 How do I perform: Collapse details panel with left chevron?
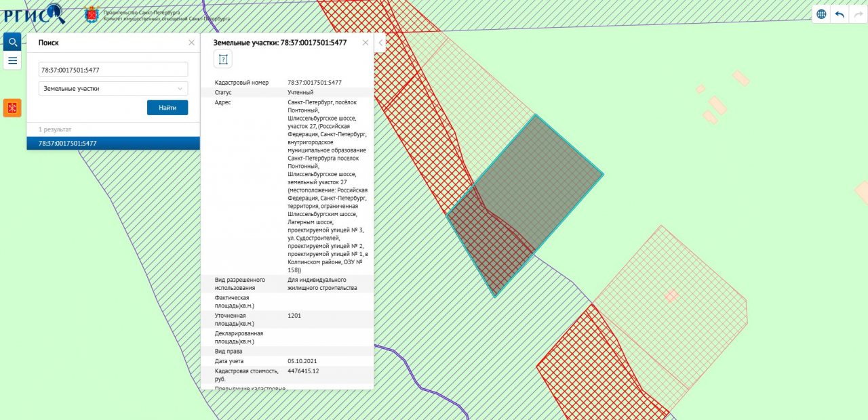380,43
